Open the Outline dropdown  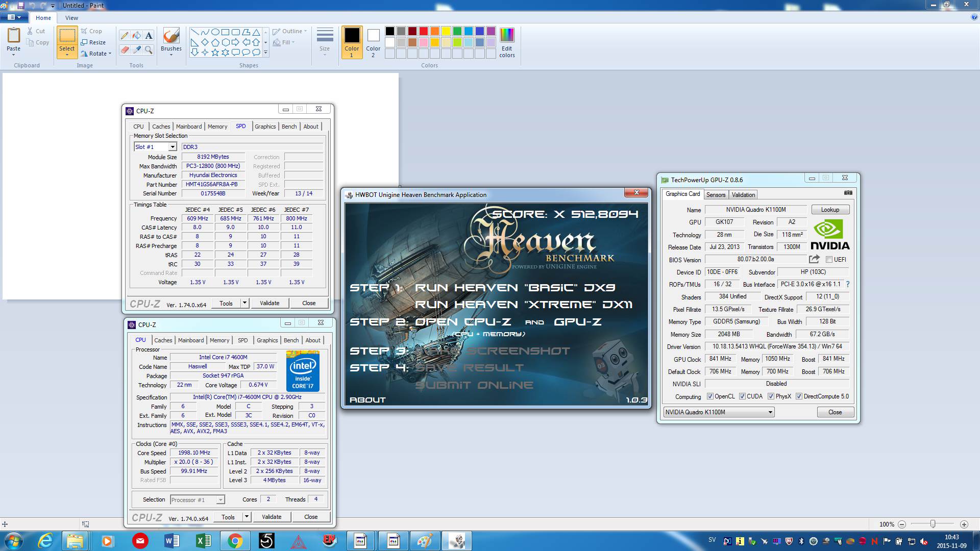tap(289, 31)
